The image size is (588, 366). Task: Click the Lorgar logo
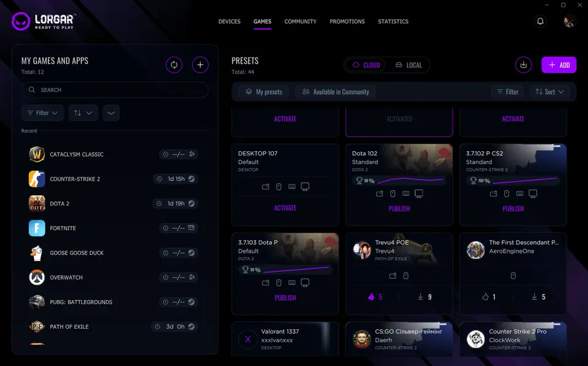44,21
